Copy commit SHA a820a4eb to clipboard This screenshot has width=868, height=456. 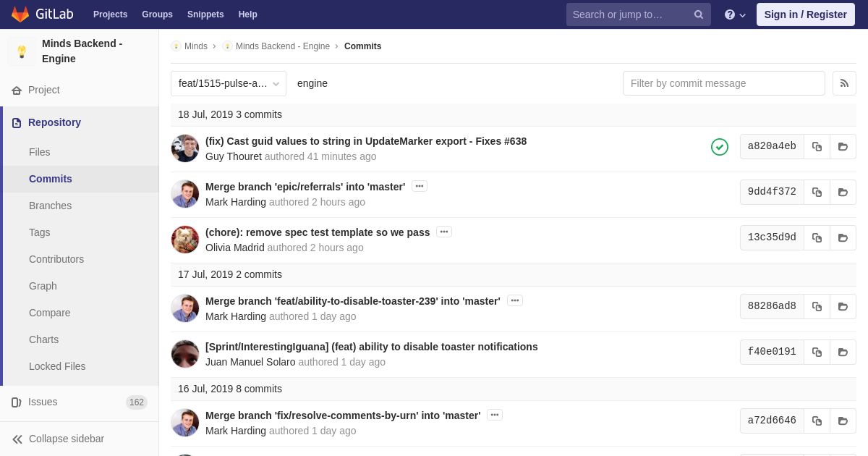point(817,146)
